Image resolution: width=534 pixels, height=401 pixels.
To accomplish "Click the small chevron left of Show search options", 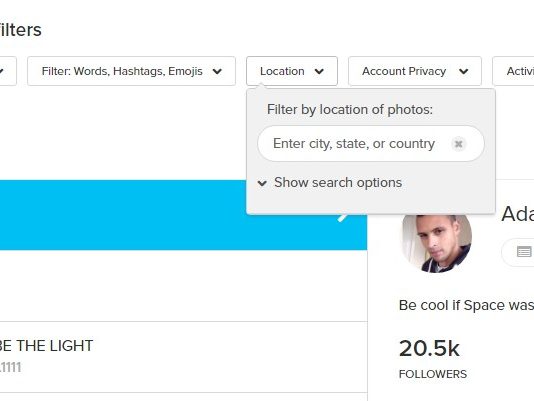I will 262,183.
